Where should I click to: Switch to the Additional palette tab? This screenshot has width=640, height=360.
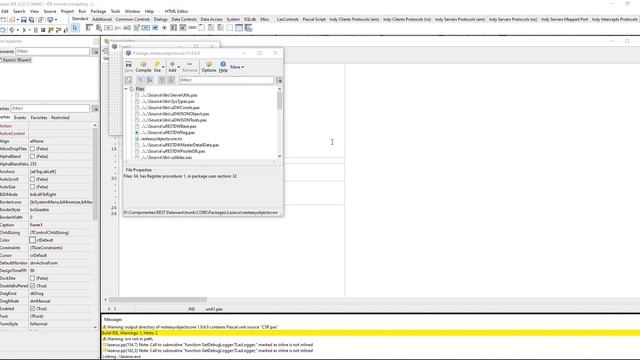(x=102, y=19)
